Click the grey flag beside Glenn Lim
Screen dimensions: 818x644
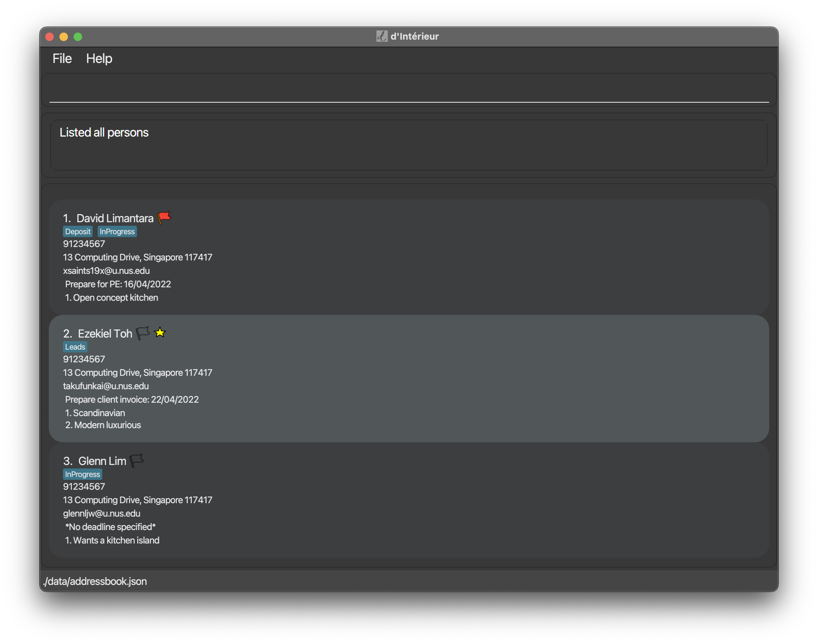(x=137, y=460)
